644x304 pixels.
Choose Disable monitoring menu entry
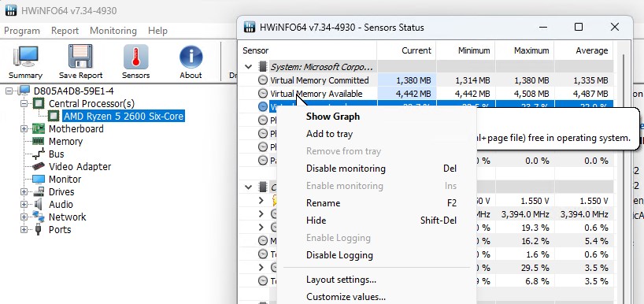(346, 169)
